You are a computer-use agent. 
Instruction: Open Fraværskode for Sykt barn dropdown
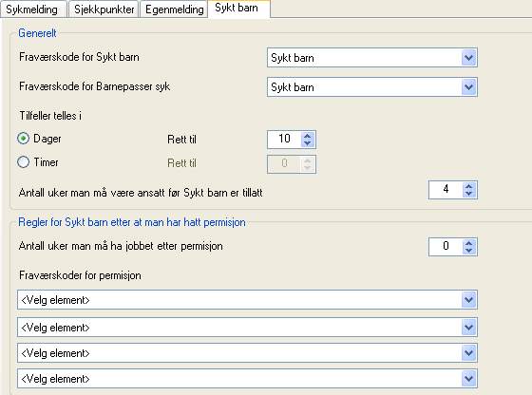click(468, 58)
